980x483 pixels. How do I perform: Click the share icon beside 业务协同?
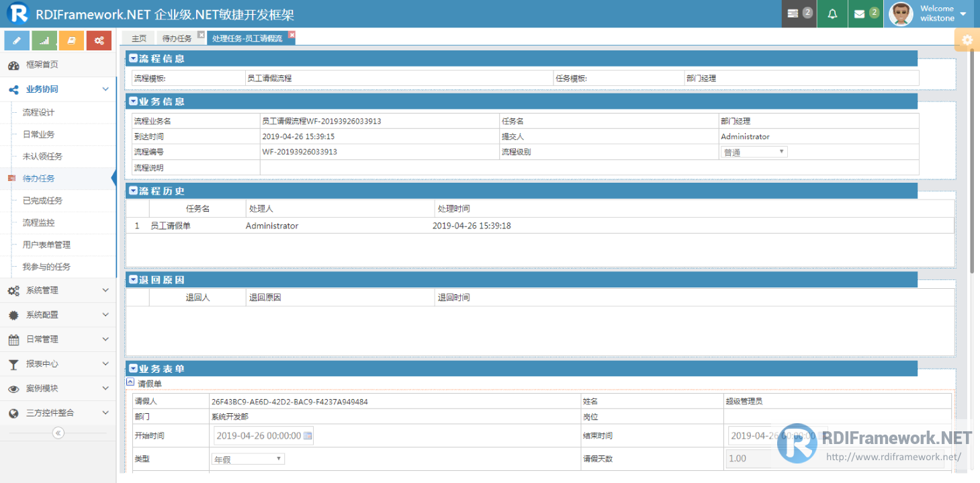click(13, 89)
